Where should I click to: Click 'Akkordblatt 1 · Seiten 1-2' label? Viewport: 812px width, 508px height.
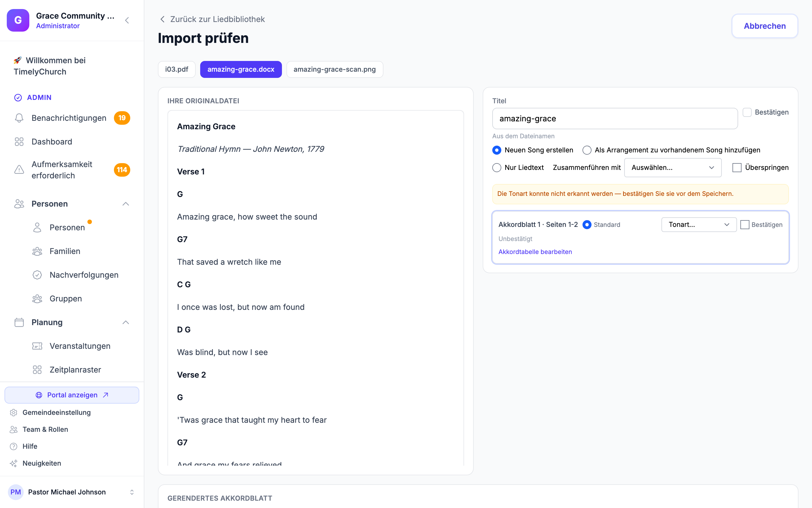point(538,225)
